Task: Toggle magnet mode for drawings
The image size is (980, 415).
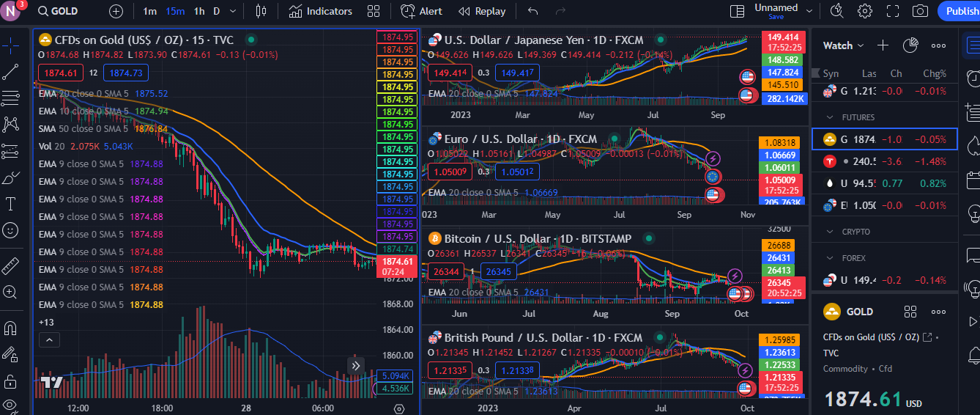Action: point(10,328)
